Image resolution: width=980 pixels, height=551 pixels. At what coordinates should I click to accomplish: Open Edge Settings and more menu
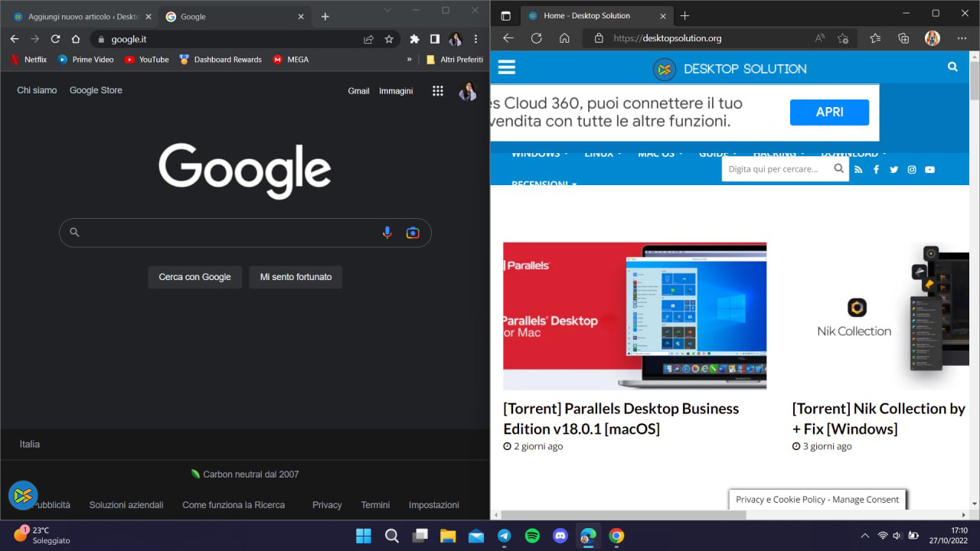pyautogui.click(x=962, y=38)
